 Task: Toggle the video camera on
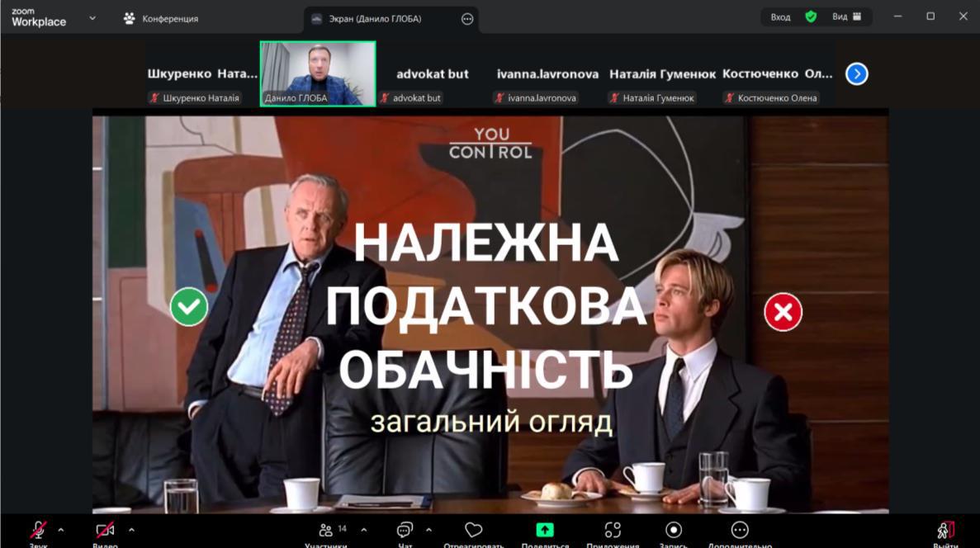tap(105, 530)
